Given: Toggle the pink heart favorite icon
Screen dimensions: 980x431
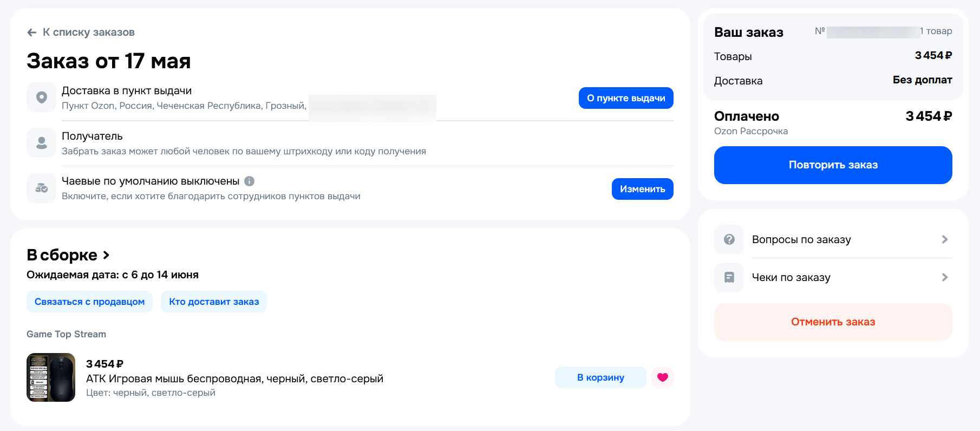Looking at the screenshot, I should [663, 377].
